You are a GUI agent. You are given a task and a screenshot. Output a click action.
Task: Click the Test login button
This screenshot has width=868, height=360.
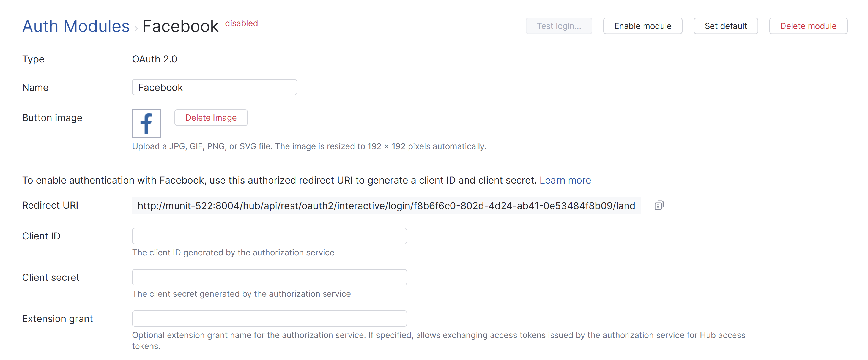tap(558, 26)
